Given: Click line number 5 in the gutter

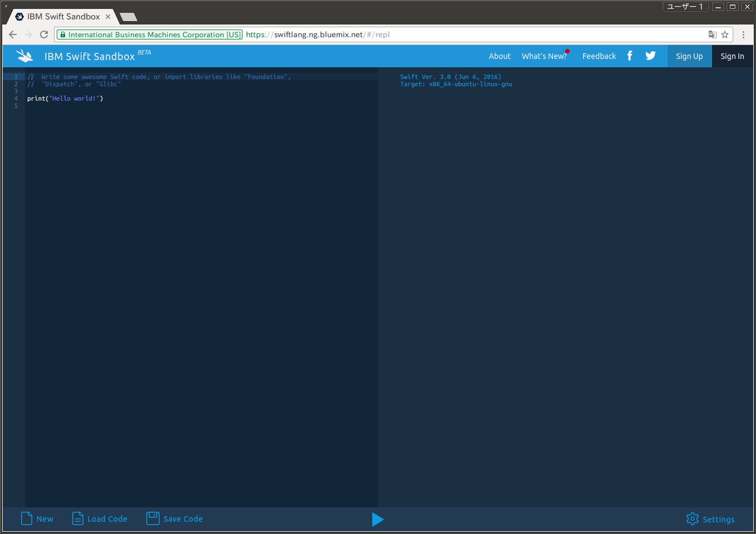Looking at the screenshot, I should pyautogui.click(x=16, y=106).
